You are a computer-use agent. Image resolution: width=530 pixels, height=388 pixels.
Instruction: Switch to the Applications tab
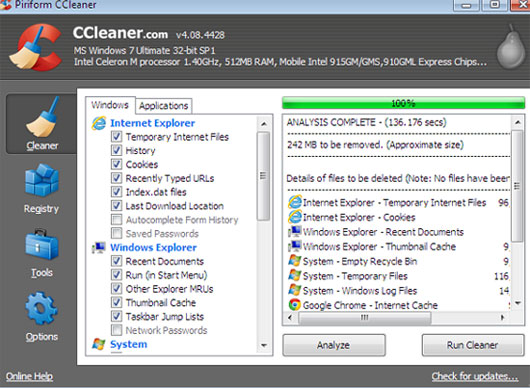(x=164, y=106)
